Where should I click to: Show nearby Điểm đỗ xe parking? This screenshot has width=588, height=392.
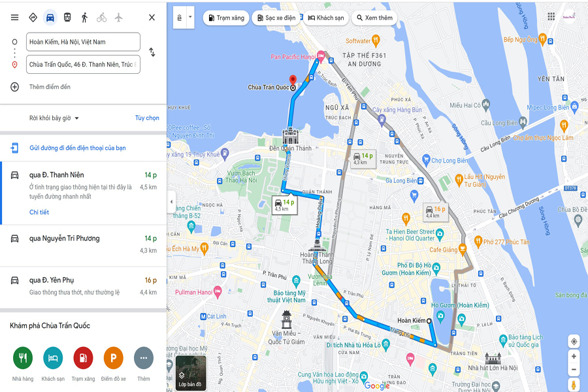113,358
